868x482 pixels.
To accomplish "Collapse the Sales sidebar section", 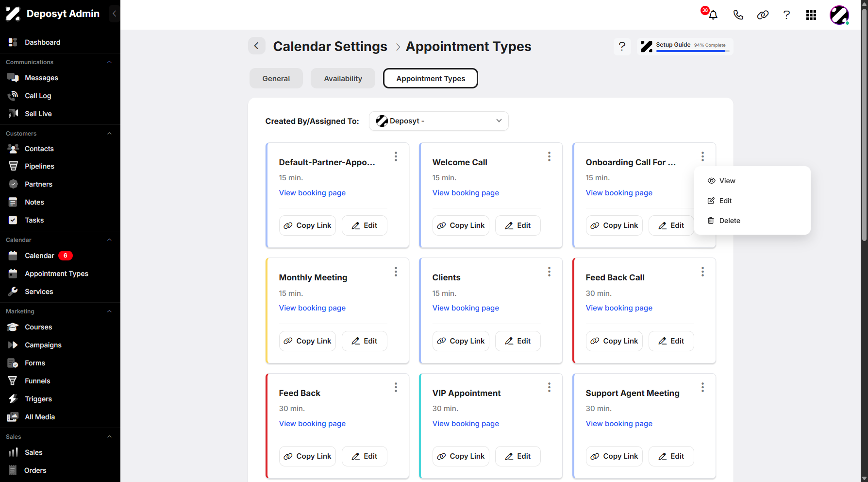I will (x=109, y=437).
